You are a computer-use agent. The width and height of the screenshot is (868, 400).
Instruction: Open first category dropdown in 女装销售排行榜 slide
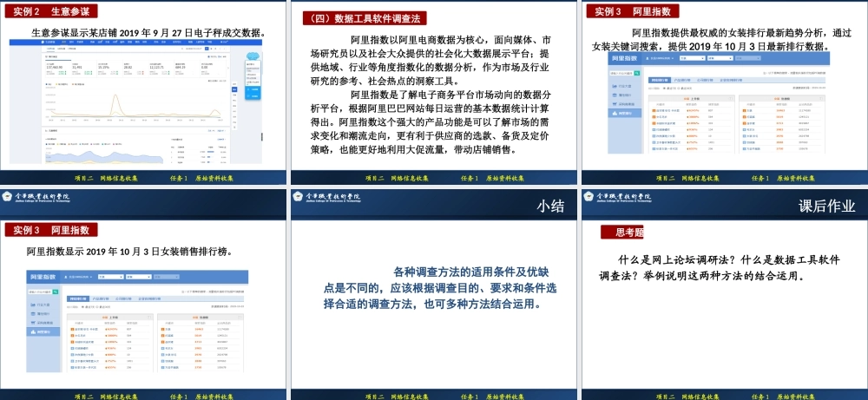click(x=111, y=277)
